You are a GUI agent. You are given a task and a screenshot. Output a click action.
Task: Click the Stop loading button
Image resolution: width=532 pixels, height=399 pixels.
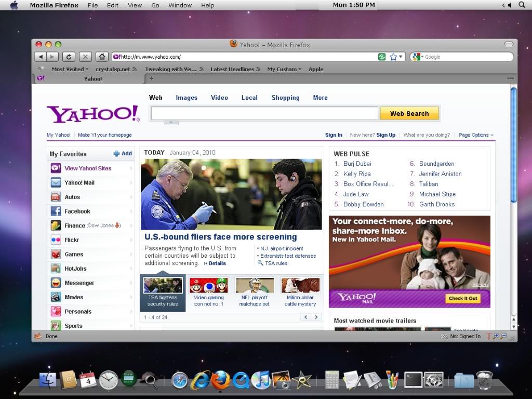(85, 57)
